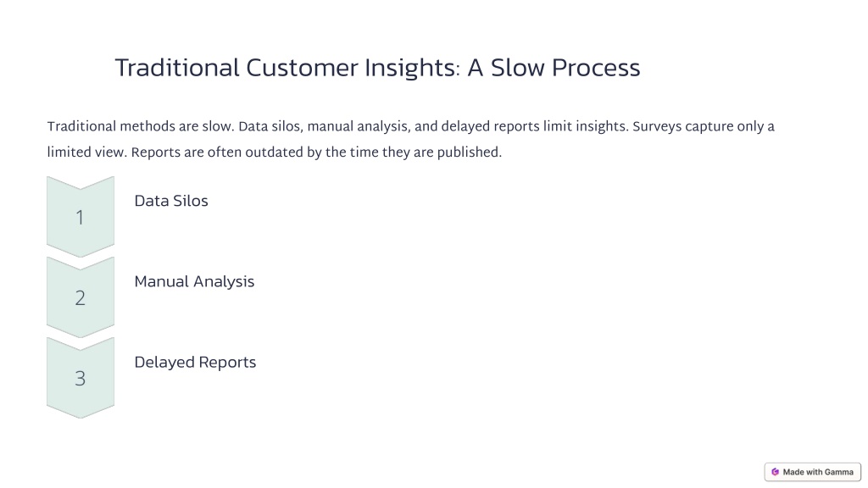The height and width of the screenshot is (488, 868).
Task: Click the second line of body paragraph
Action: [274, 152]
